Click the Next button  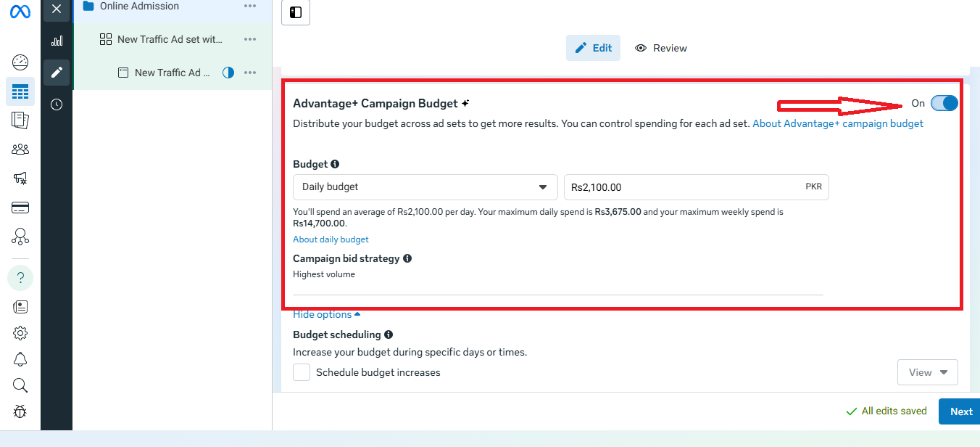[960, 411]
